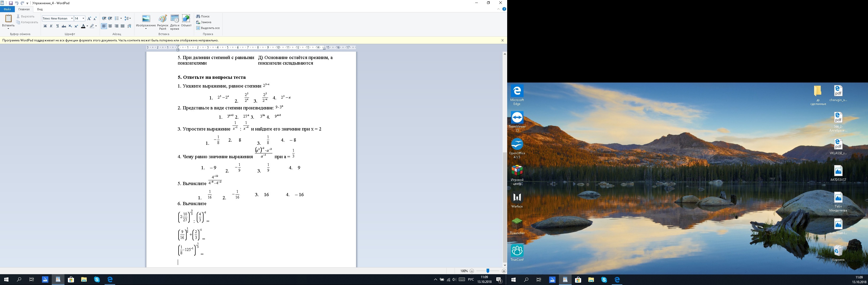This screenshot has height=285, width=868.
Task: Expand the font size 14 dropdown
Action: (x=83, y=18)
